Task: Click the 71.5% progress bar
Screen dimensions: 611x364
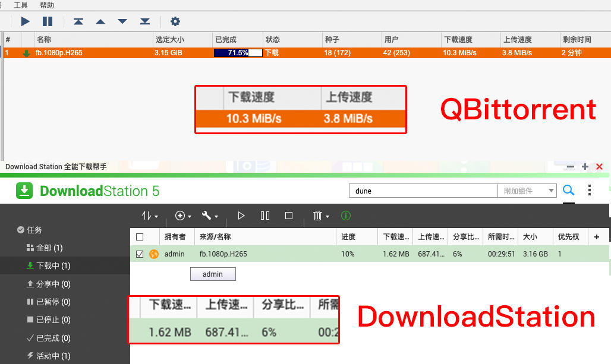Action: pos(238,53)
